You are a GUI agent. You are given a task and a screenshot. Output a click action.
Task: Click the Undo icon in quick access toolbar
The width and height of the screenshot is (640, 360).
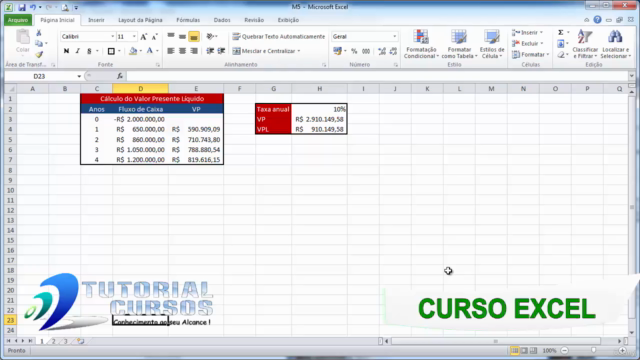point(33,7)
